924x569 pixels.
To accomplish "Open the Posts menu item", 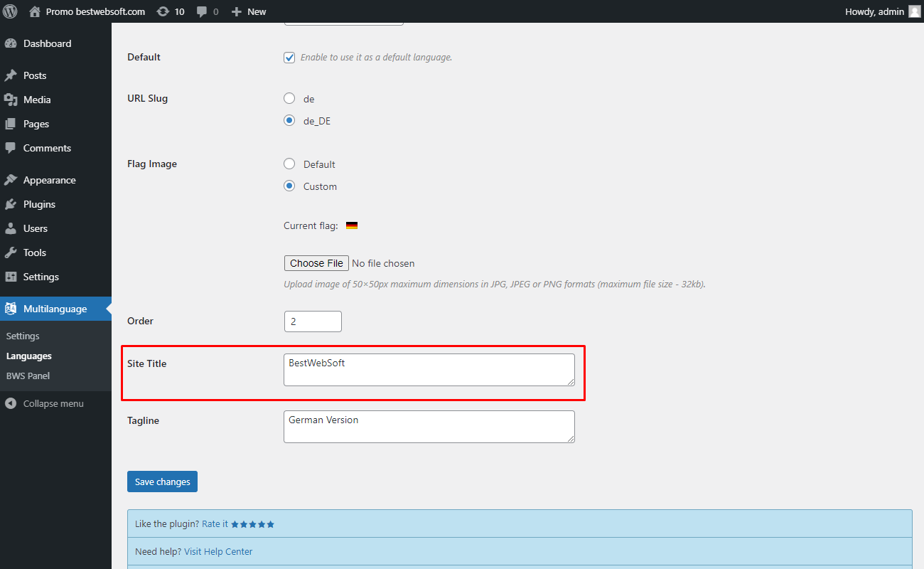I will pos(55,75).
